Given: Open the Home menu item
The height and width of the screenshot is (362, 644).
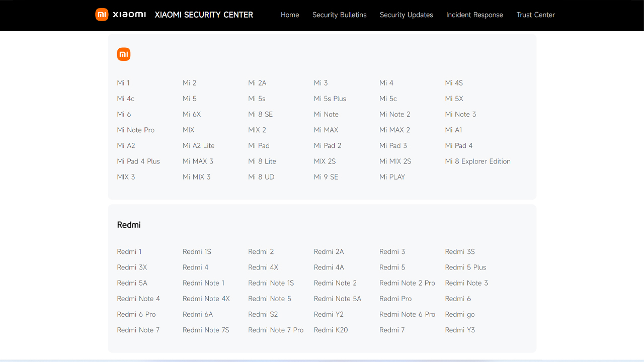Looking at the screenshot, I should [x=290, y=15].
